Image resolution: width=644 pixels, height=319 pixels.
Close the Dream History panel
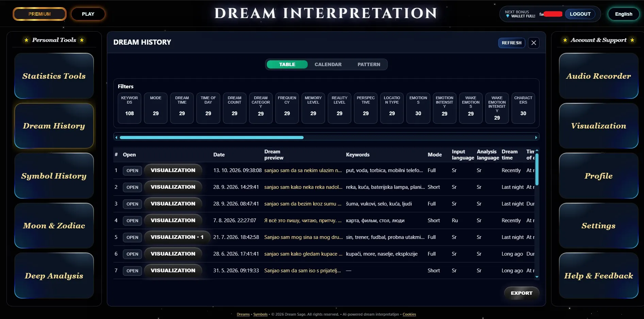534,43
